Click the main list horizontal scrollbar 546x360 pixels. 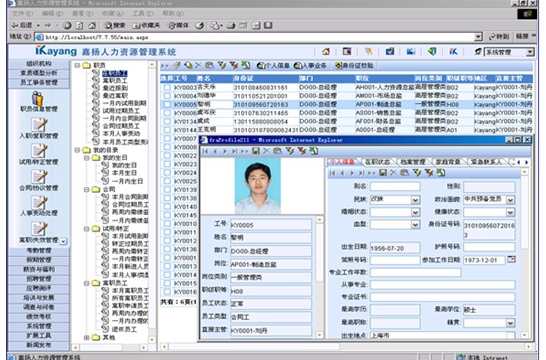click(346, 347)
